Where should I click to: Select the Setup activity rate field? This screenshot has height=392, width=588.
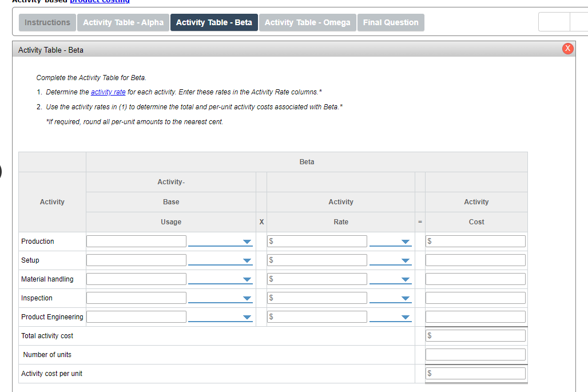(x=317, y=260)
